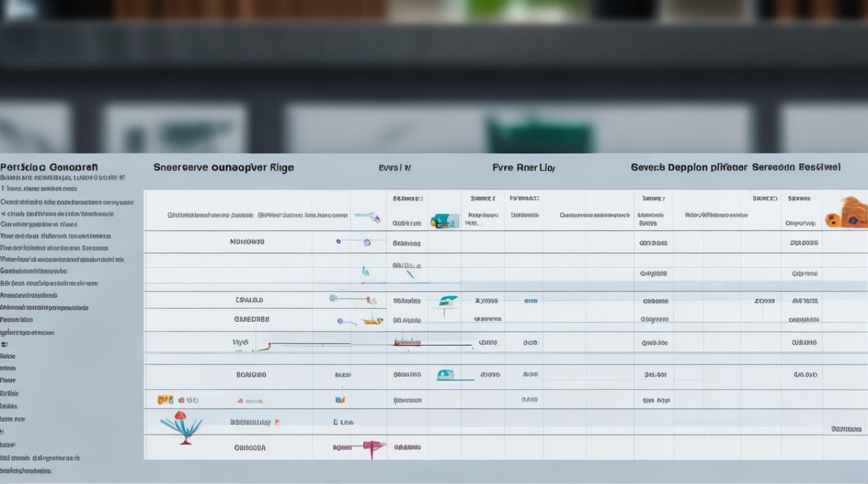Click the pink hammer icon in ORNOGEA row
Image resolution: width=868 pixels, height=484 pixels.
[373, 447]
